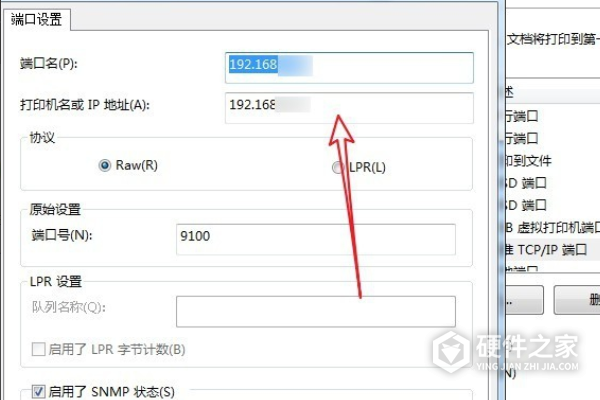Click the 端口名(P) text field

pos(347,65)
